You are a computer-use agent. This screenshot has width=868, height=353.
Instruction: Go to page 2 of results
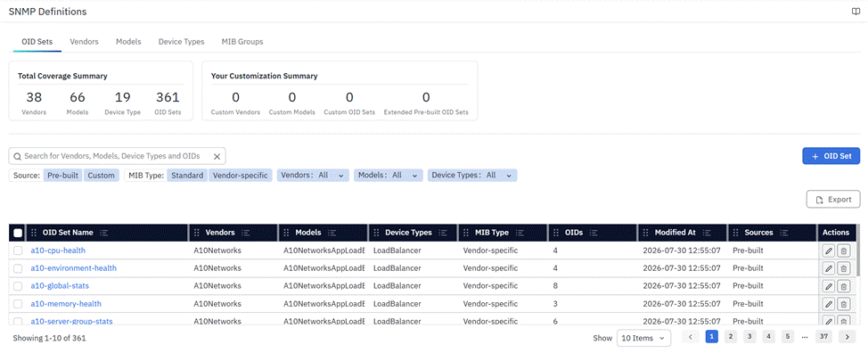click(731, 336)
